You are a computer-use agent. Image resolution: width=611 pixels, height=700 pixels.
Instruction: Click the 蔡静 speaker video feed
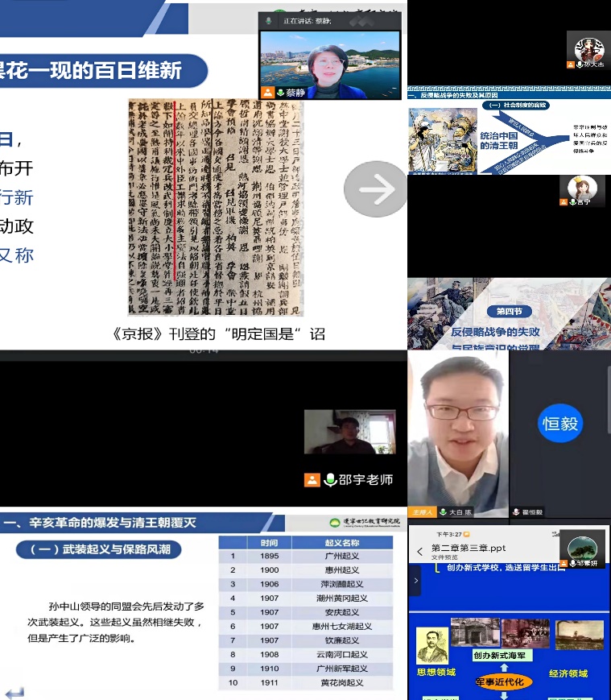(x=329, y=59)
